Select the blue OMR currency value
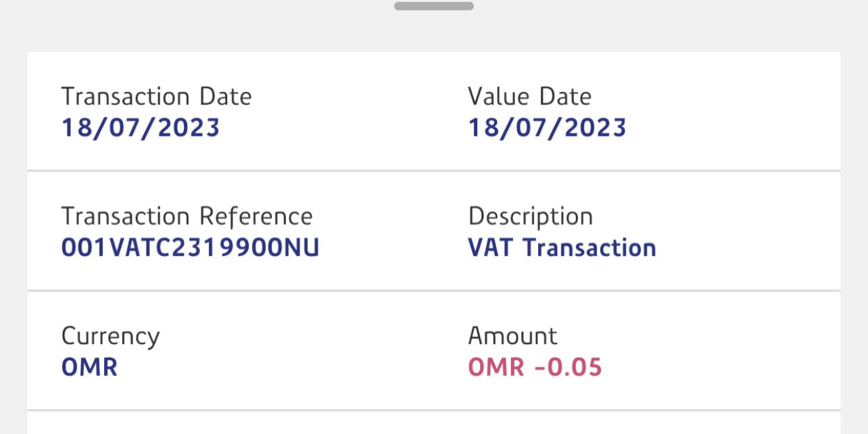The image size is (868, 434). tap(89, 368)
